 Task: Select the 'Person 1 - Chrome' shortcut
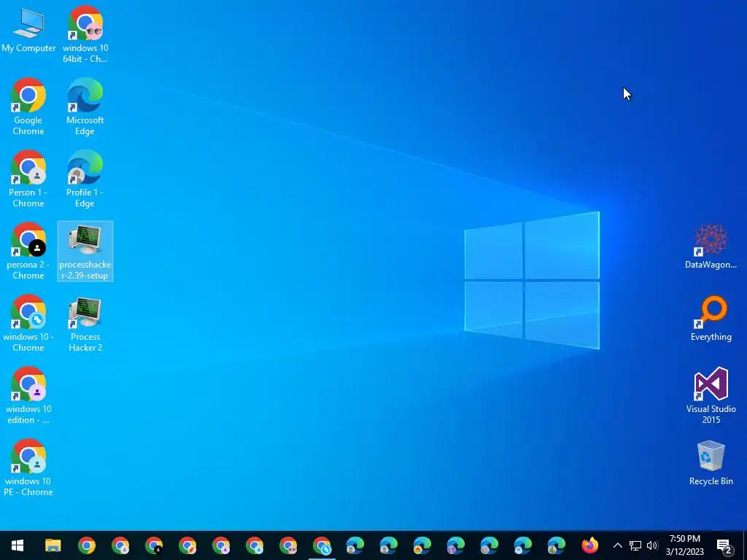pos(28,179)
